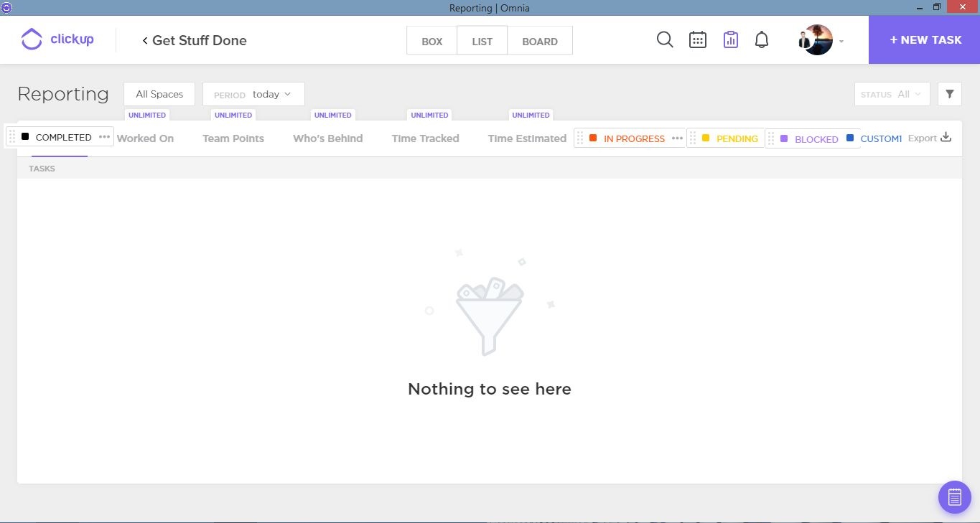Open IN PROGRESS tab ellipsis menu
Viewport: 980px width, 523px height.
point(677,138)
